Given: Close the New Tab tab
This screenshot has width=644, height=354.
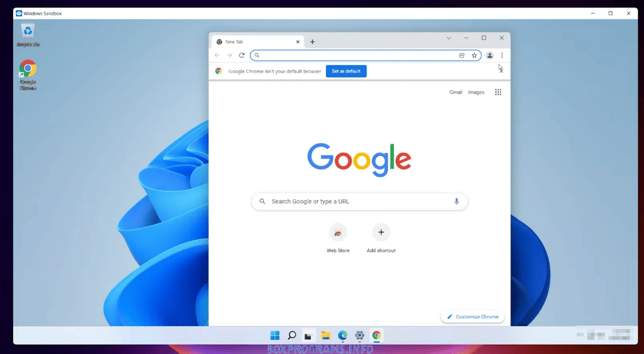Looking at the screenshot, I should click(297, 42).
